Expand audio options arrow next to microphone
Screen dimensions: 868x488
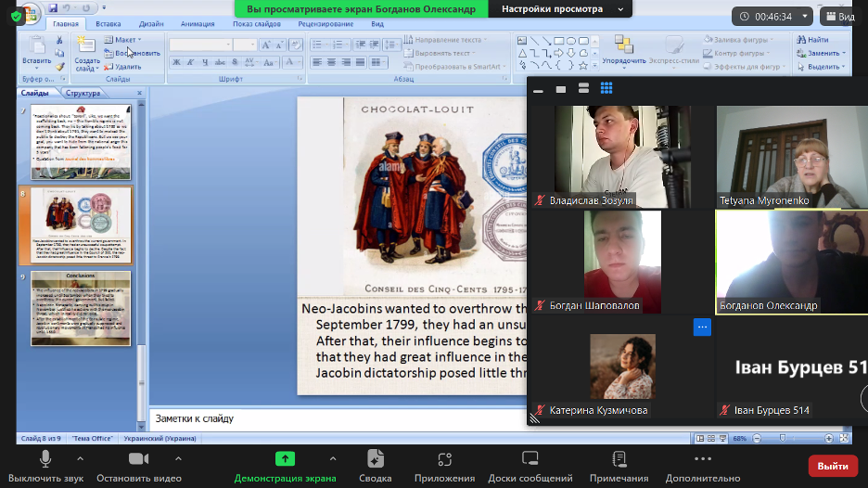[x=80, y=458]
